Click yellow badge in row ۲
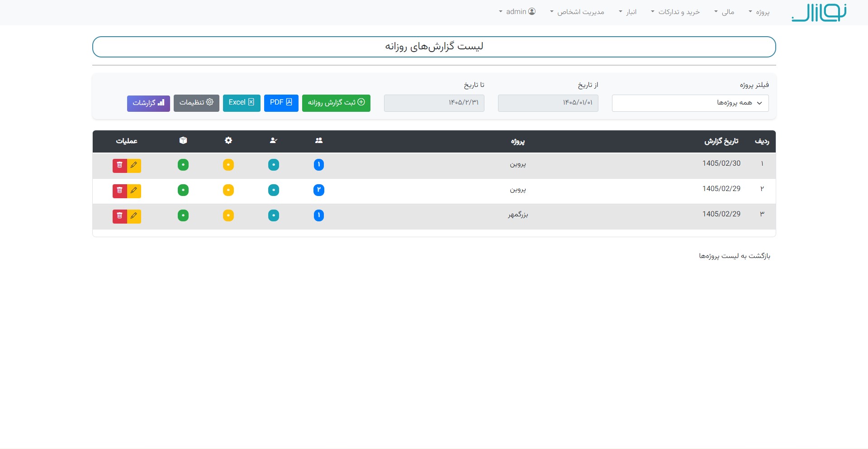Image resolution: width=868 pixels, height=449 pixels. [x=228, y=190]
